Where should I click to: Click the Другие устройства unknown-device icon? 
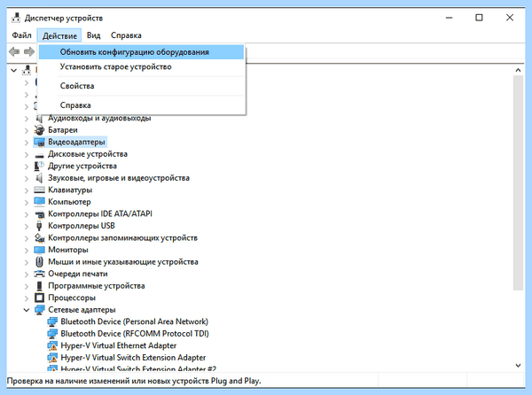(39, 166)
